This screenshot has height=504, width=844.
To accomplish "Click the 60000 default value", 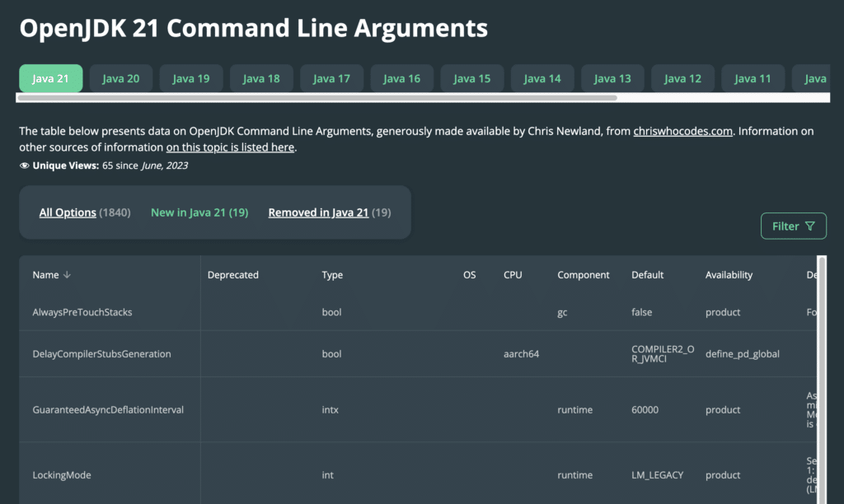I will click(x=645, y=410).
